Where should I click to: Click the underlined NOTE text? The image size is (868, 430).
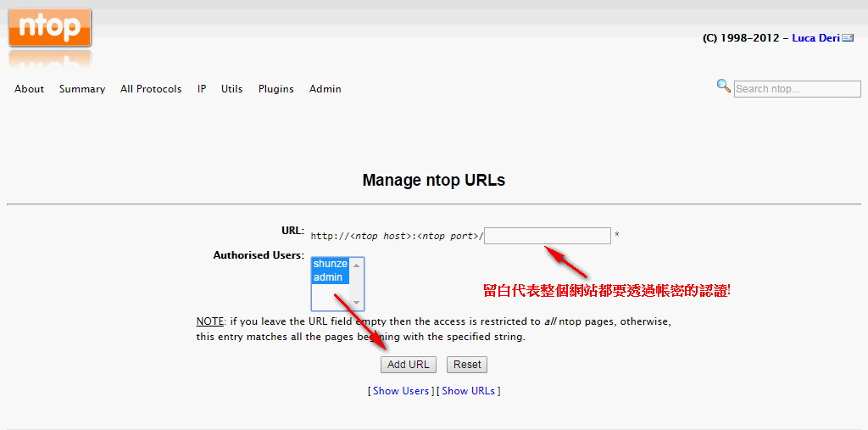[210, 321]
